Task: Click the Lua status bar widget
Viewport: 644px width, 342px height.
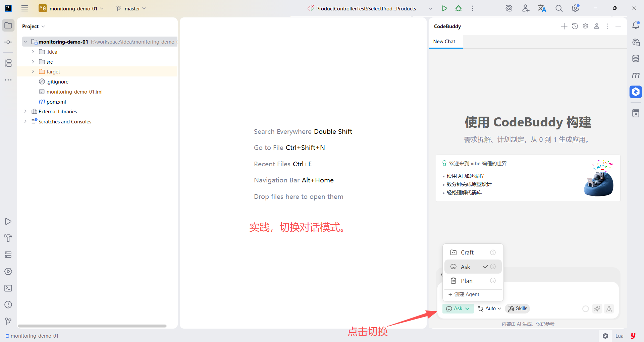Action: (620, 336)
